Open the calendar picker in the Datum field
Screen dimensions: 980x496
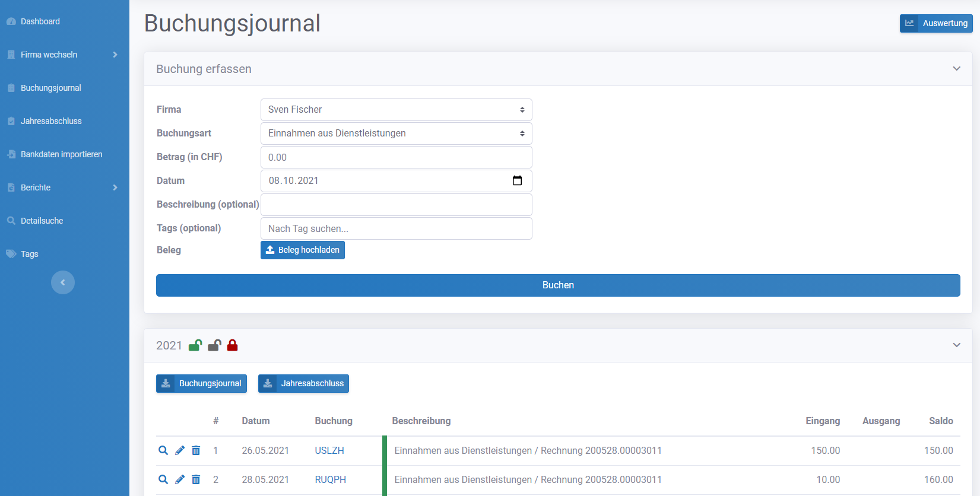[x=517, y=181]
